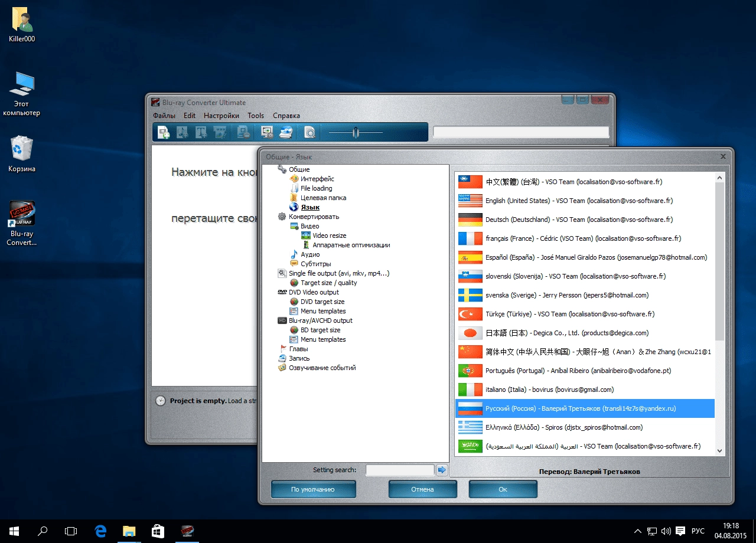Select Video resize tree item

coord(329,235)
